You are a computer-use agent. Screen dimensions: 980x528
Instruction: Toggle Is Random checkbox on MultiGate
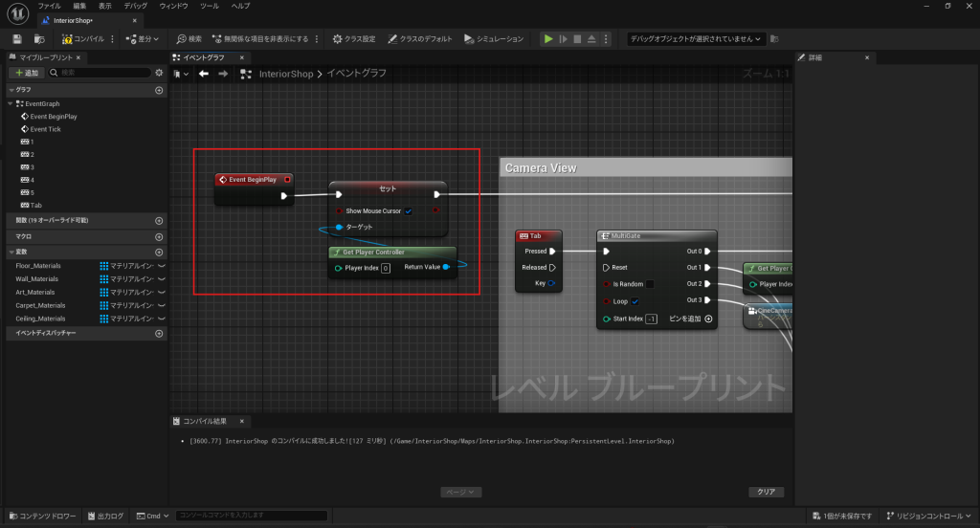(x=650, y=284)
